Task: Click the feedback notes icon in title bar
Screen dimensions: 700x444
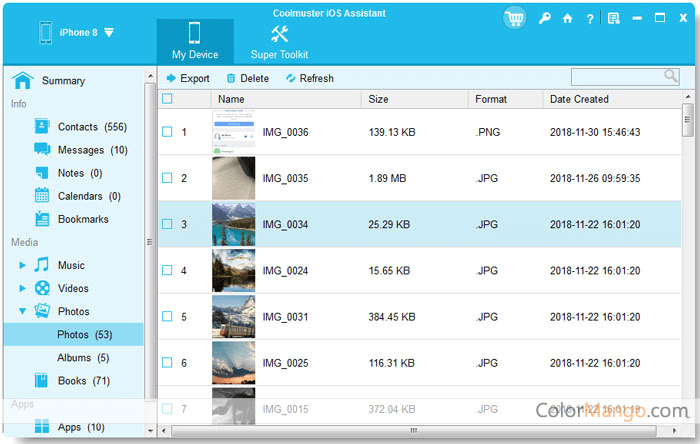Action: coord(613,18)
